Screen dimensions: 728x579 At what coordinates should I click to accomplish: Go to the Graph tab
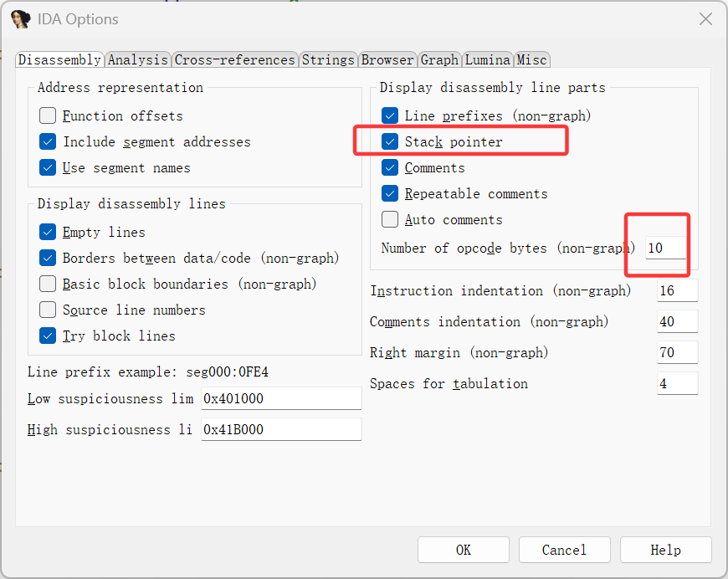(x=439, y=60)
